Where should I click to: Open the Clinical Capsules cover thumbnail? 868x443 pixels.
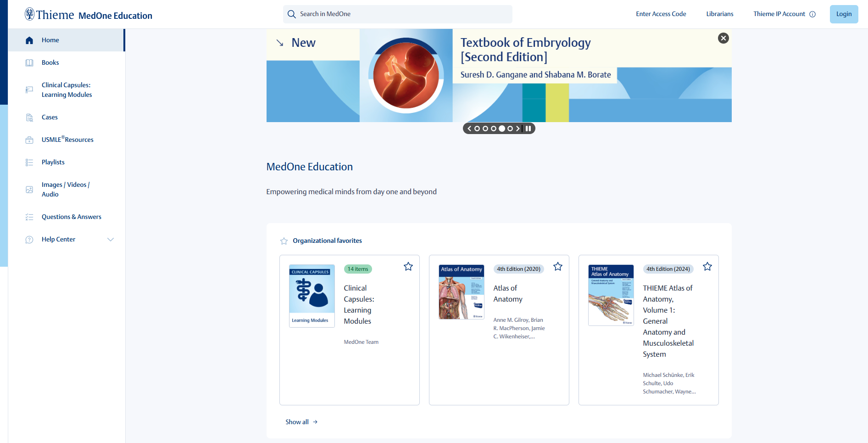point(312,296)
